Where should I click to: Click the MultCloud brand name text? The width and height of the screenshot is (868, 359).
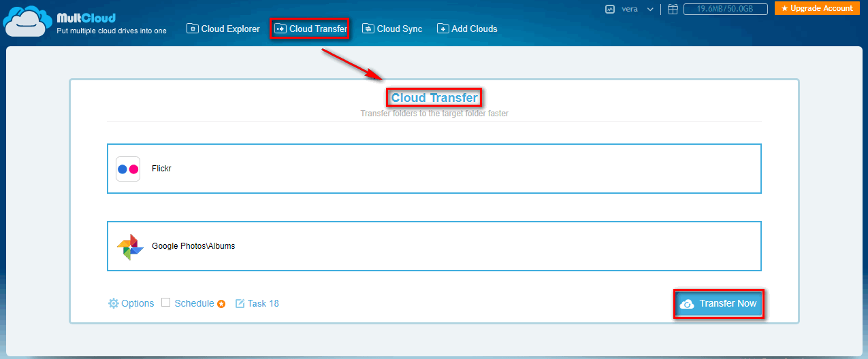(x=86, y=18)
